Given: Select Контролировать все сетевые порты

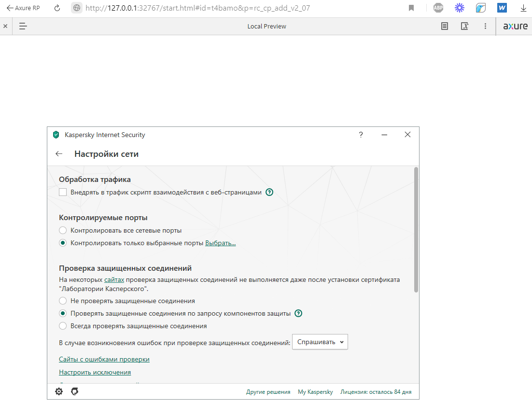Looking at the screenshot, I should tap(63, 230).
